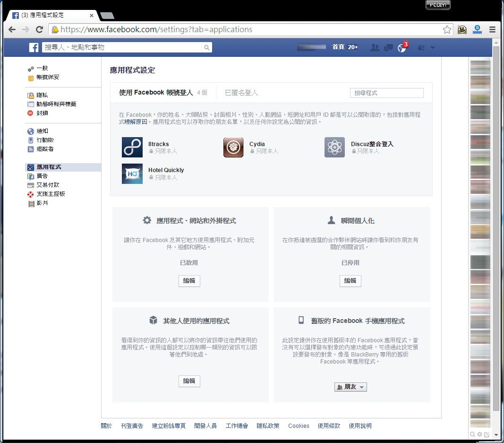Switch to 使用 Facebook 帳號登入 tab
Screen dimensions: 504x443
point(156,93)
